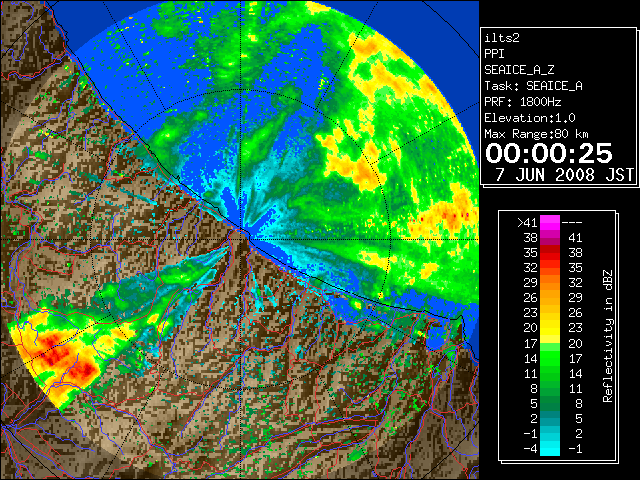640x480 pixels.
Task: Select the "Task: SEAICE_A" line
Action: (x=533, y=86)
